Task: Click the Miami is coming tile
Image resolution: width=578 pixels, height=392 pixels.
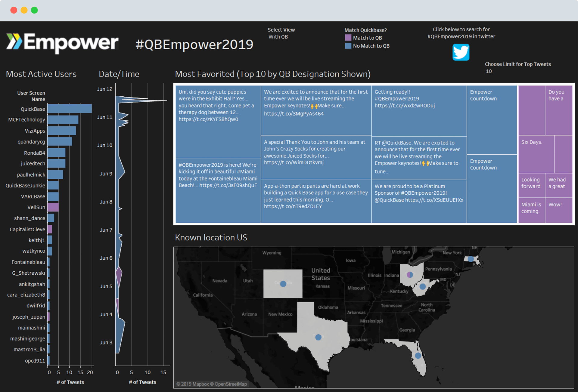Action: click(532, 210)
